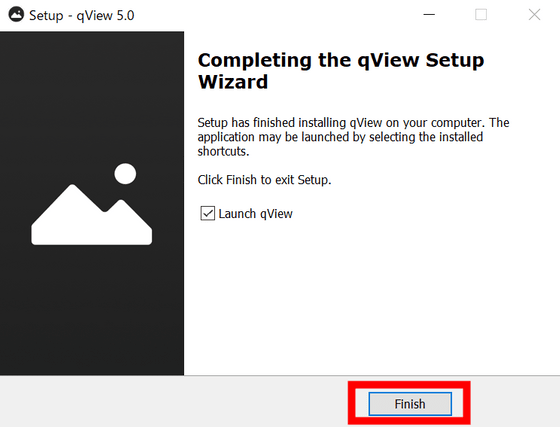
Task: Click the white sun circle in logo
Action: [x=125, y=174]
